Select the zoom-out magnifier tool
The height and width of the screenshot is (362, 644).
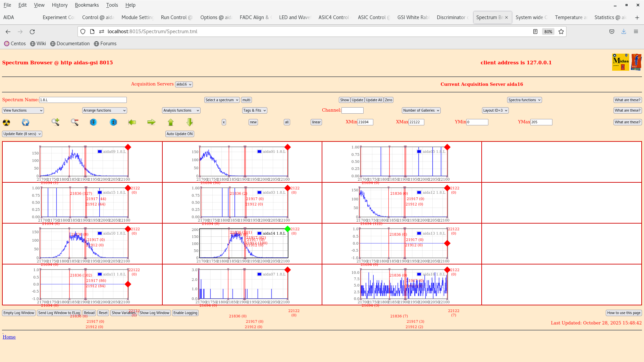[x=74, y=122]
